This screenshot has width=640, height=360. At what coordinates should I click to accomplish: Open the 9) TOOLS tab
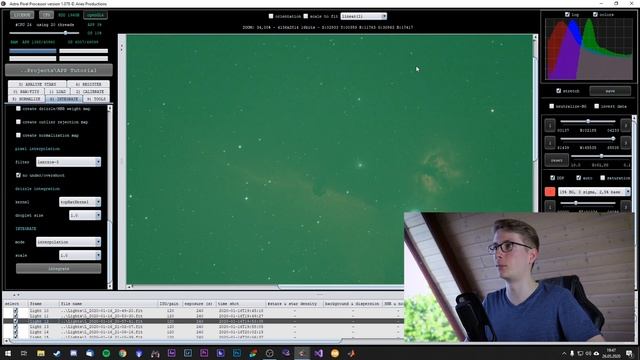pos(96,99)
